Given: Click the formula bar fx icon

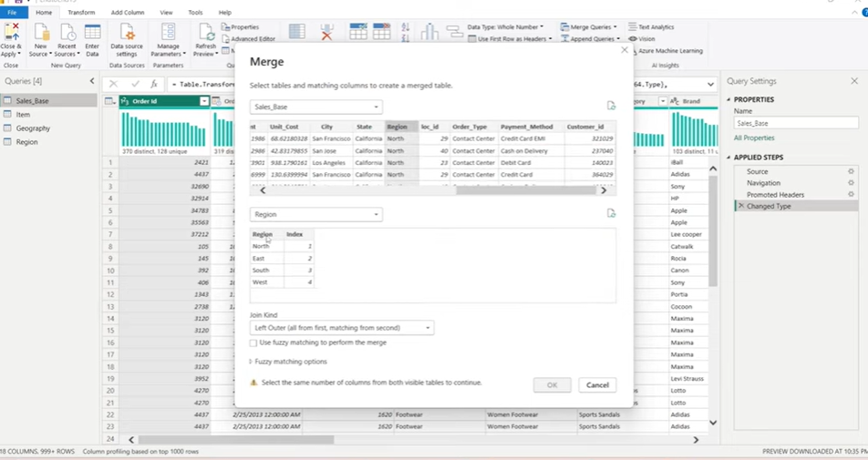Looking at the screenshot, I should pyautogui.click(x=154, y=84).
